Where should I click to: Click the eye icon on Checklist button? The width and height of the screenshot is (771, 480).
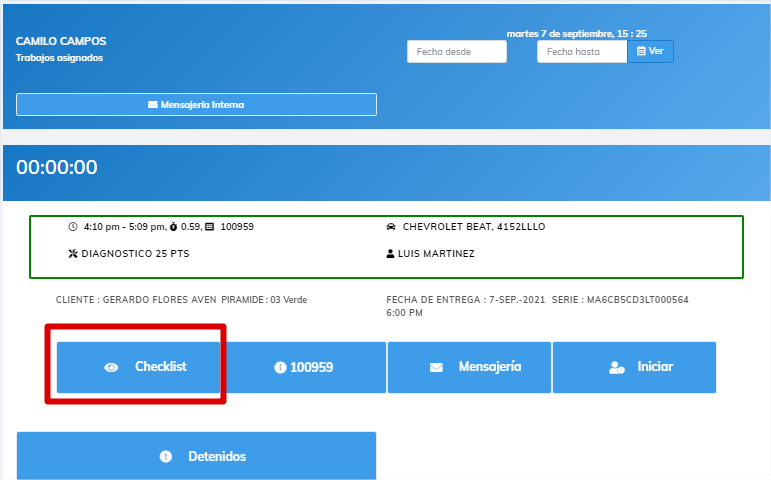[x=111, y=367]
